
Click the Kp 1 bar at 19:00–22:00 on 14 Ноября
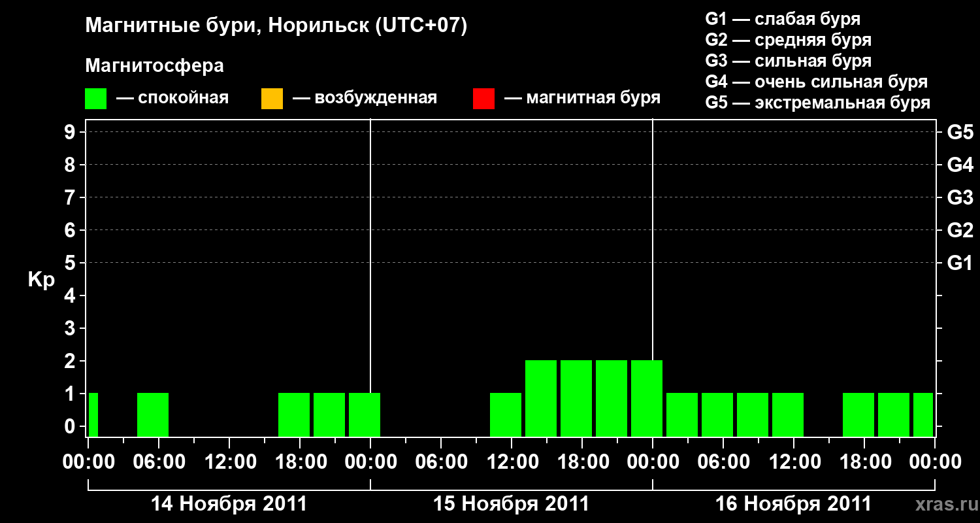coord(329,414)
